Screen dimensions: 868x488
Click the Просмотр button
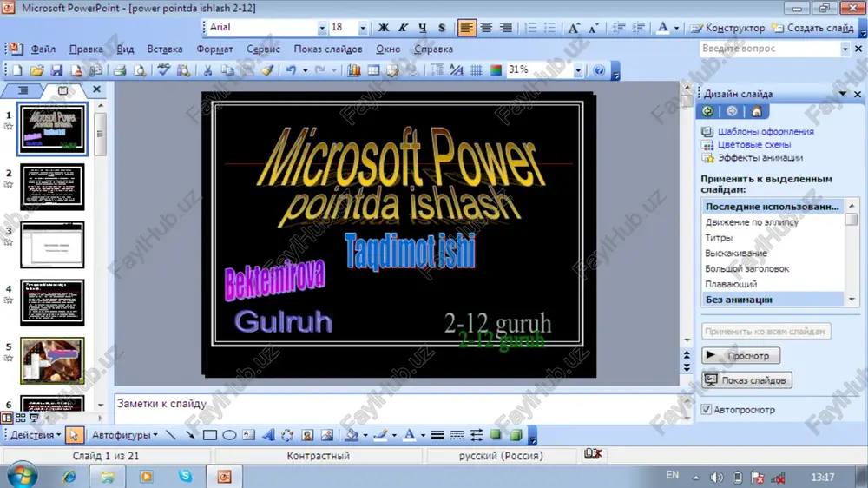point(740,356)
